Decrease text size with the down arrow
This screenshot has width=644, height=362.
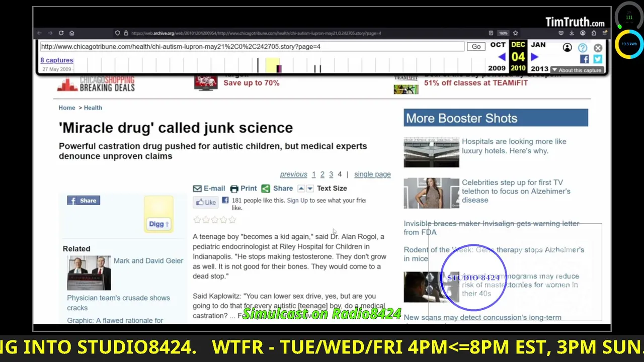coord(310,189)
